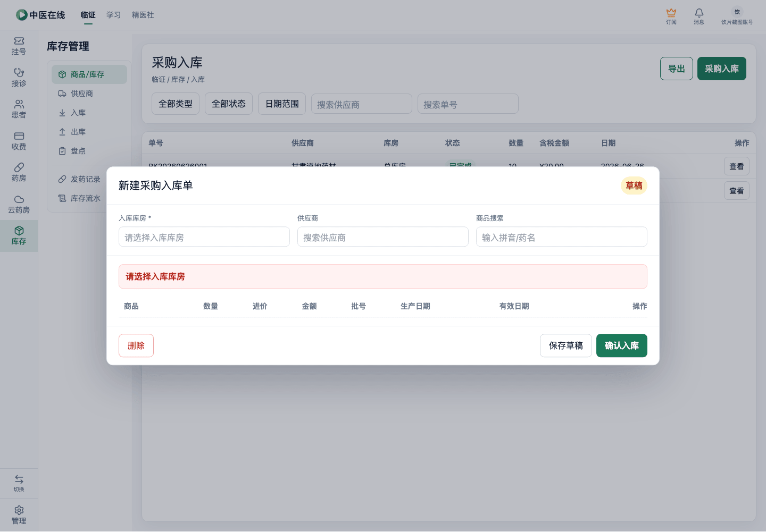Select the 库存 inventory sidebar icon
The width and height of the screenshot is (766, 532).
[19, 236]
